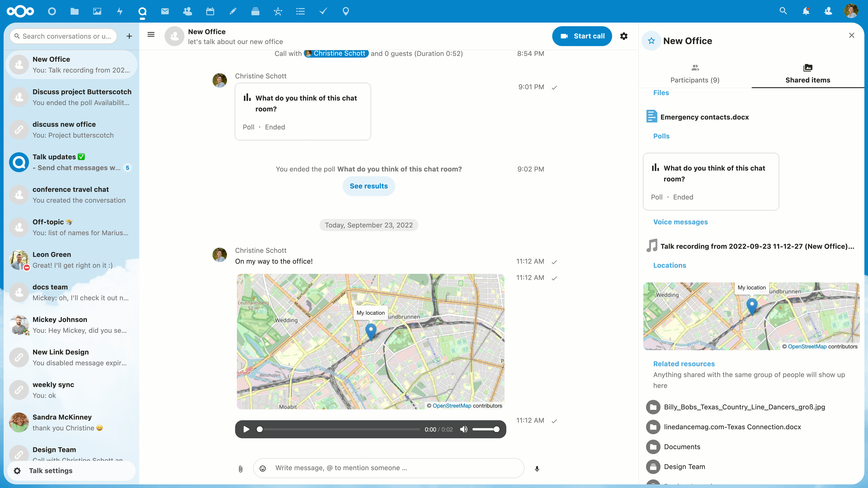Open the Maps app icon
868x488 pixels.
click(346, 11)
